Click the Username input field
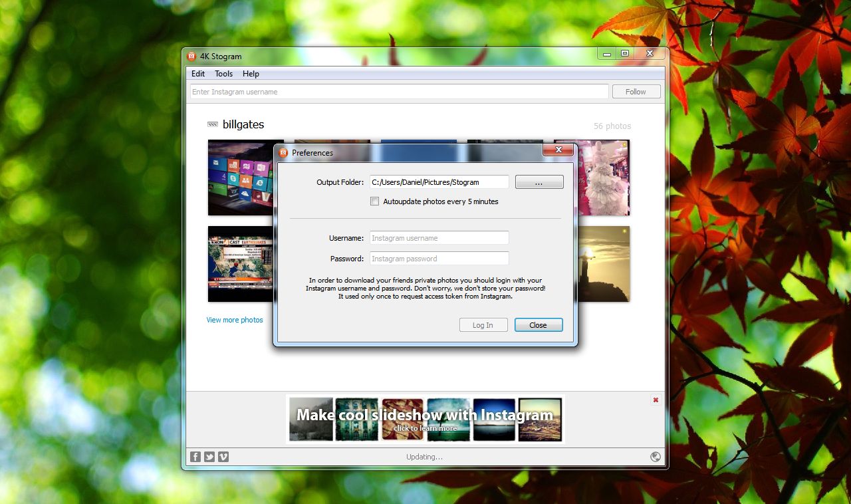This screenshot has height=504, width=851. (x=439, y=238)
